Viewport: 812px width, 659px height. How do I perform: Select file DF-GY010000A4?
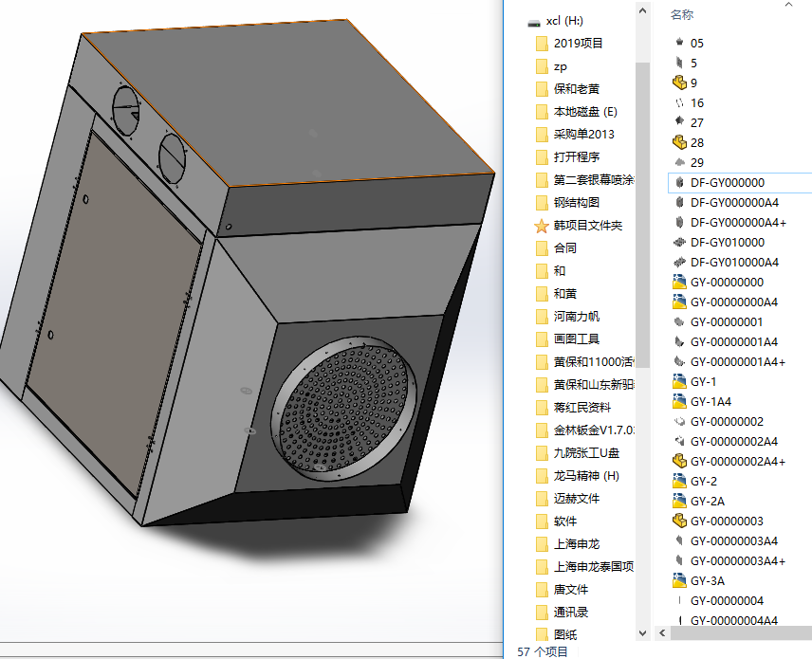click(734, 263)
